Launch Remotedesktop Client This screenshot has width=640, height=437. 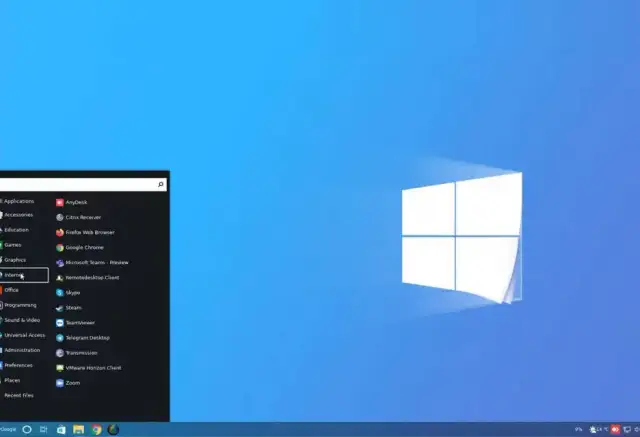coord(88,278)
